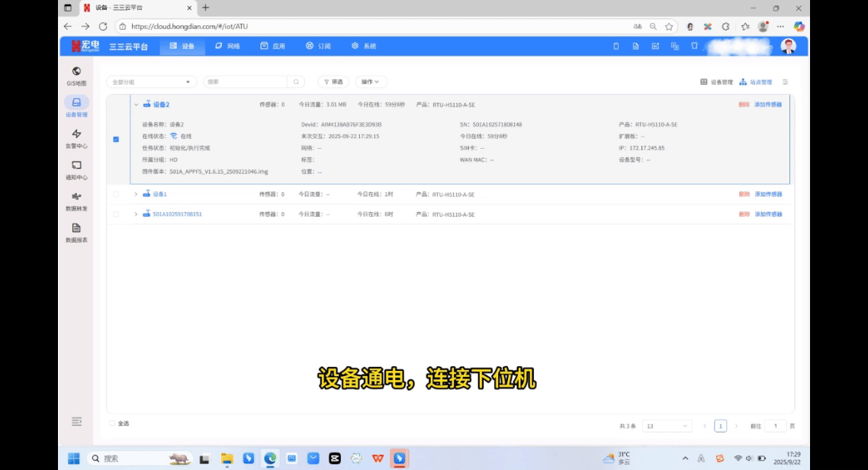Click 添加传感器 link for 设备2
868x470 pixels.
[768, 105]
